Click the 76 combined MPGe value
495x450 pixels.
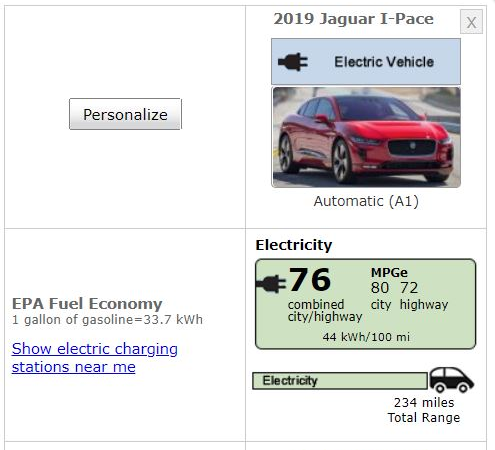310,280
